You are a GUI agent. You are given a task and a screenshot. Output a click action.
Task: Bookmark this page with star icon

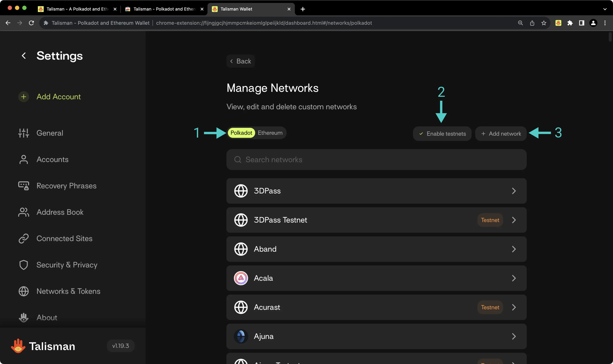point(543,23)
